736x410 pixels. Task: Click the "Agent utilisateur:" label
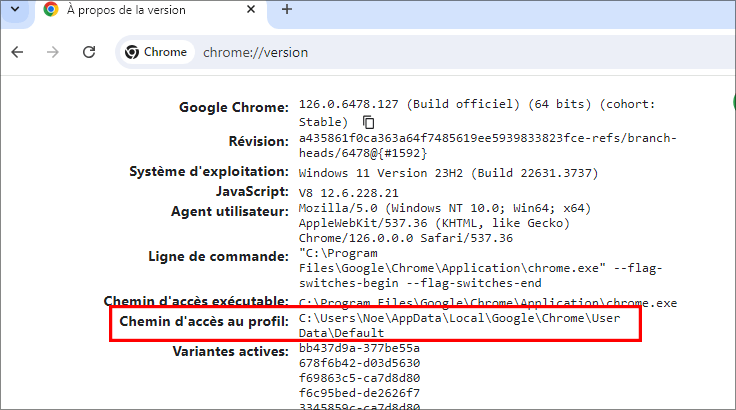(230, 212)
